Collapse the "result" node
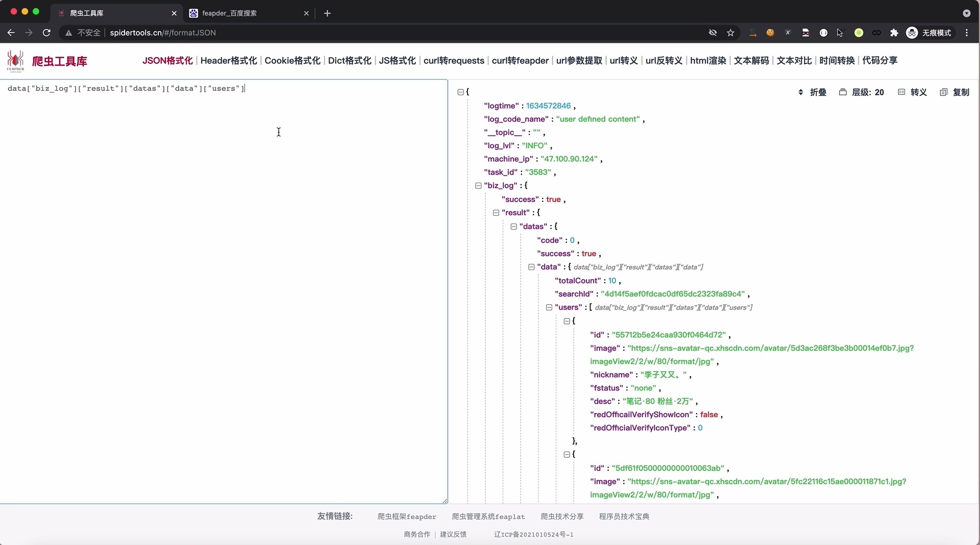980x545 pixels. pos(496,213)
